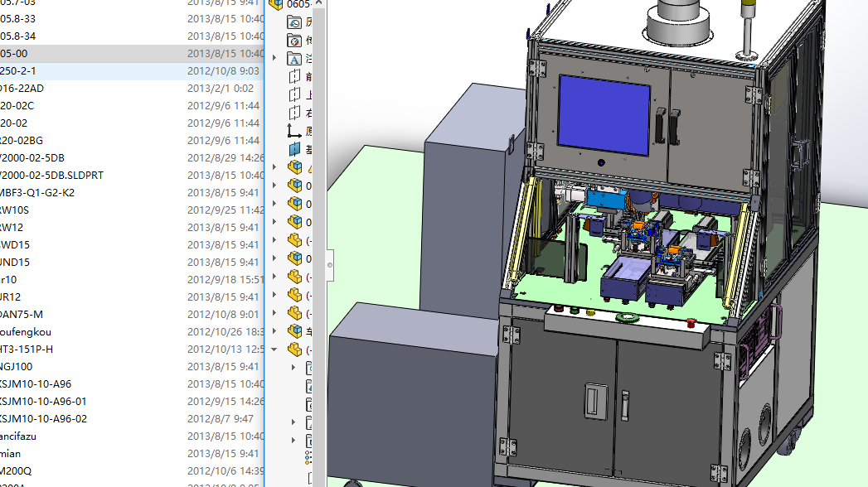Click the feature panel collapse handle
The width and height of the screenshot is (868, 487).
click(330, 265)
